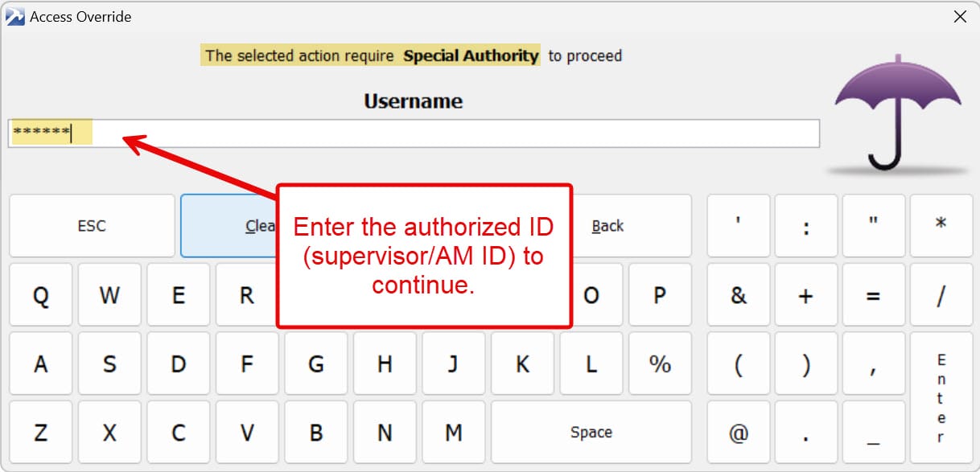Image resolution: width=980 pixels, height=472 pixels.
Task: Tap the open parenthesis key
Action: point(738,364)
